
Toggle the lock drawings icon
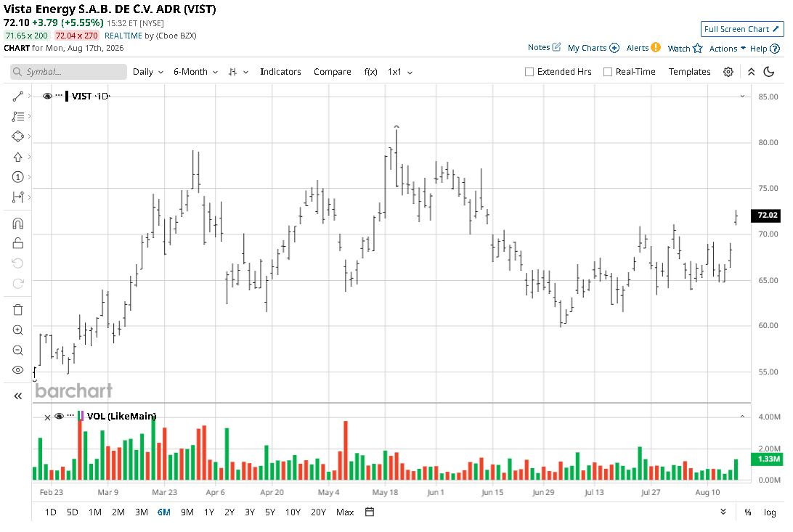tap(17, 243)
